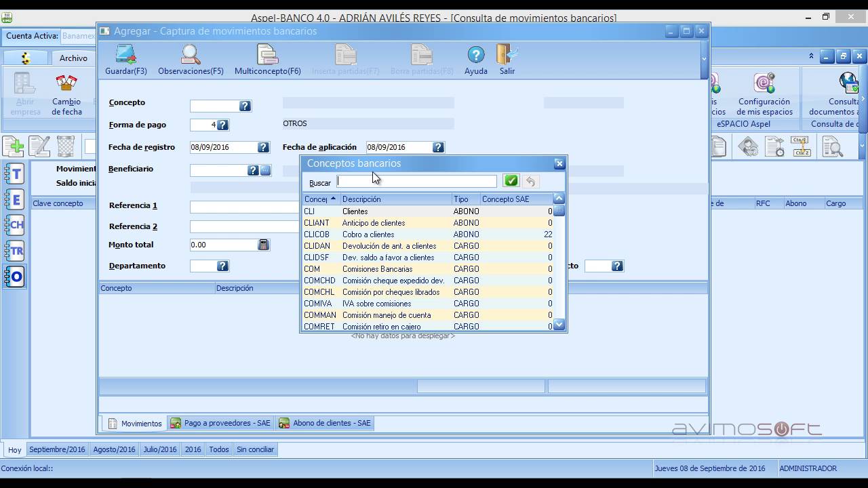868x488 pixels.
Task: Select TR transfer sidebar icon
Action: point(15,251)
